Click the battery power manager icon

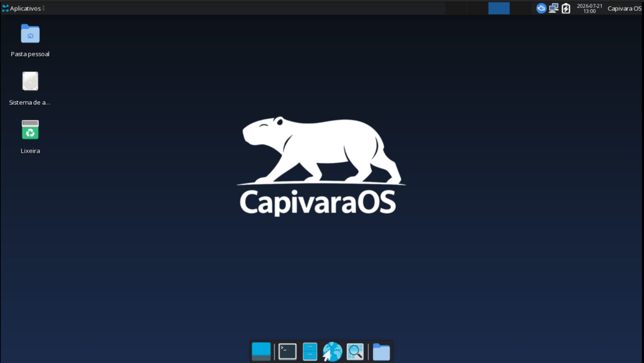(566, 8)
